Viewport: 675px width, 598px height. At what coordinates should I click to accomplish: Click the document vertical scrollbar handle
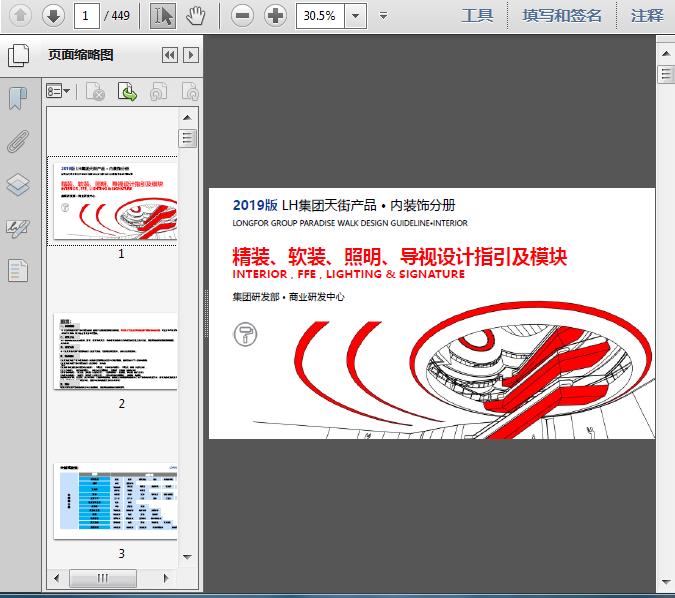click(666, 74)
